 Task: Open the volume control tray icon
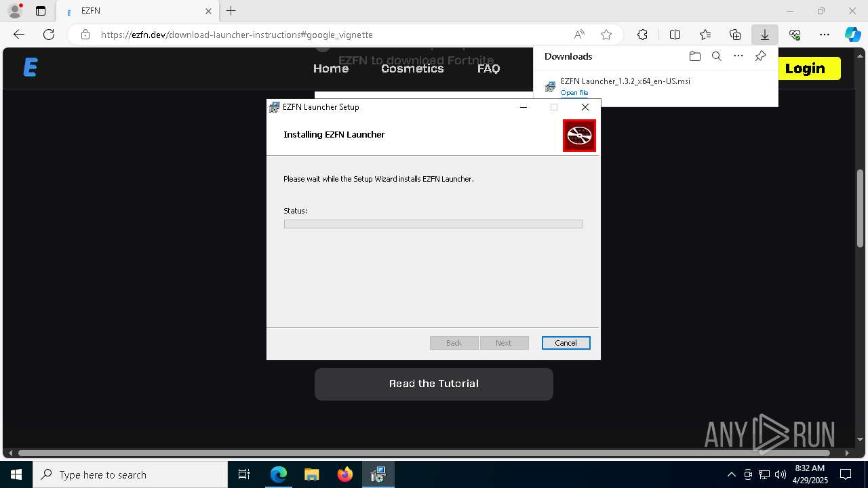click(x=780, y=474)
